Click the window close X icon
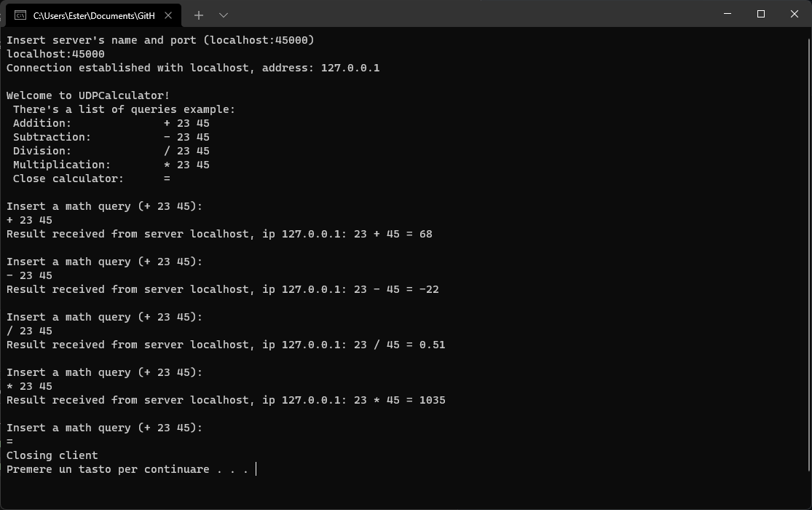Viewport: 812px width, 510px height. [794, 14]
